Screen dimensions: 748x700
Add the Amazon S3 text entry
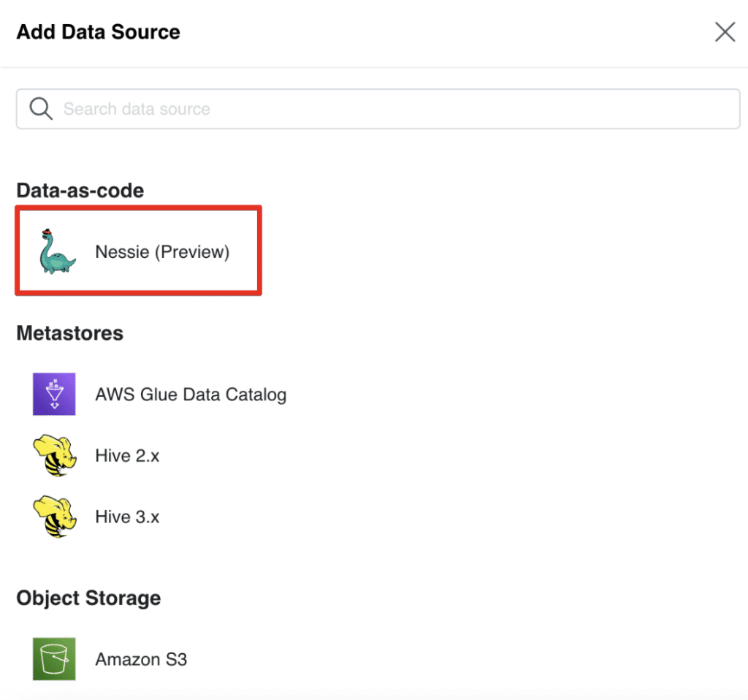click(141, 659)
